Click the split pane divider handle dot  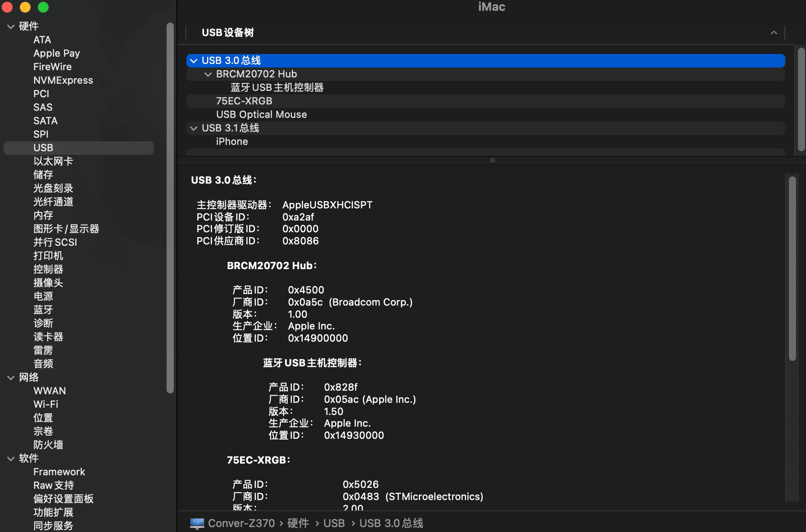point(493,160)
